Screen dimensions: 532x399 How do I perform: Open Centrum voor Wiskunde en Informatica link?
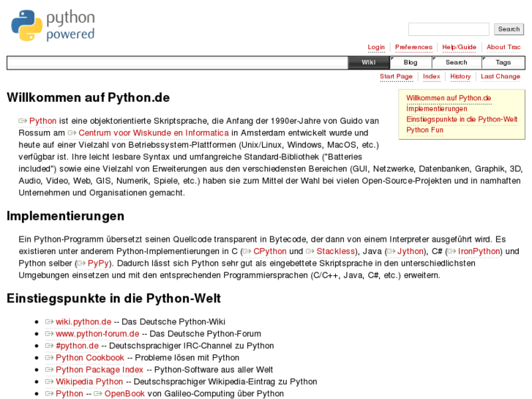click(x=154, y=133)
